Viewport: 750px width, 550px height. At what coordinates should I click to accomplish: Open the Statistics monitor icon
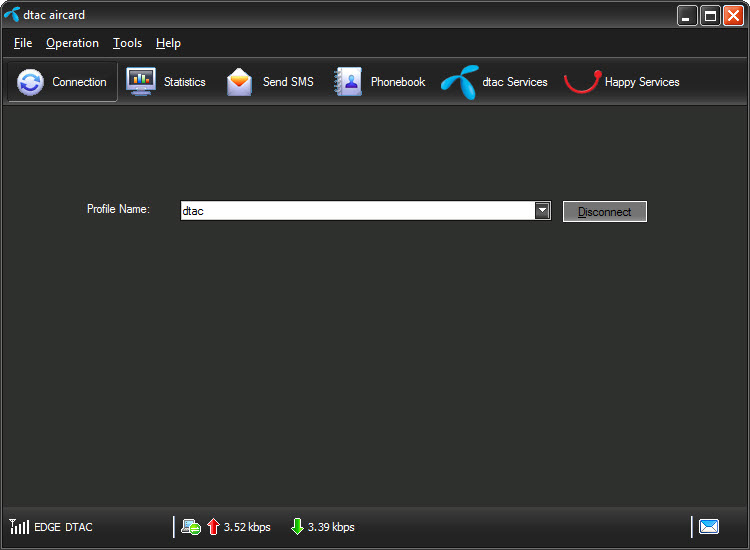tap(141, 81)
